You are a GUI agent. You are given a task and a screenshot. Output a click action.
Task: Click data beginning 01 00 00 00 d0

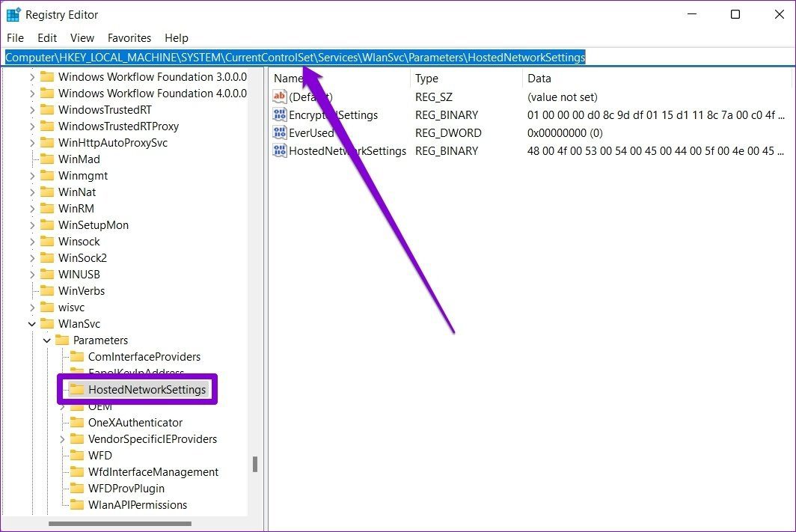click(x=655, y=115)
